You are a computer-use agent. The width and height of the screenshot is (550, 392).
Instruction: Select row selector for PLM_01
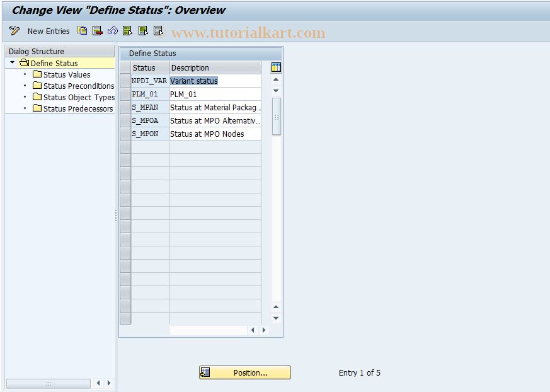[x=125, y=94]
